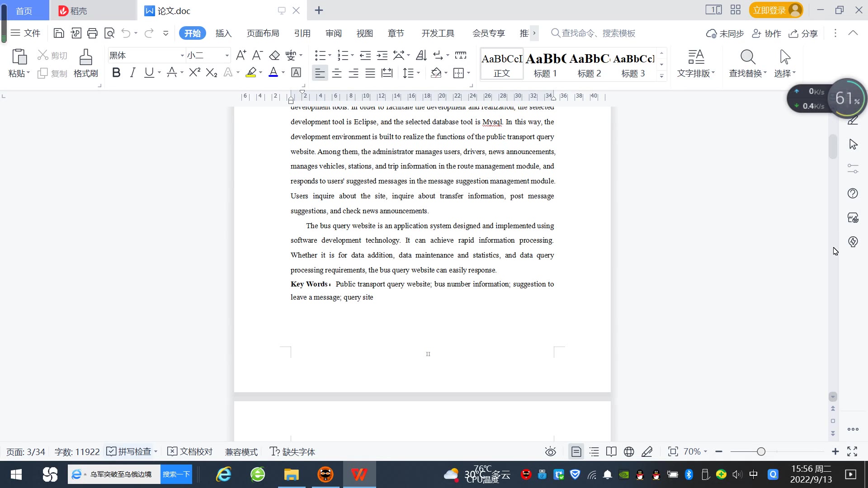This screenshot has height=488, width=868.
Task: Switch to the 审阅 ribbon tab
Action: tap(333, 33)
